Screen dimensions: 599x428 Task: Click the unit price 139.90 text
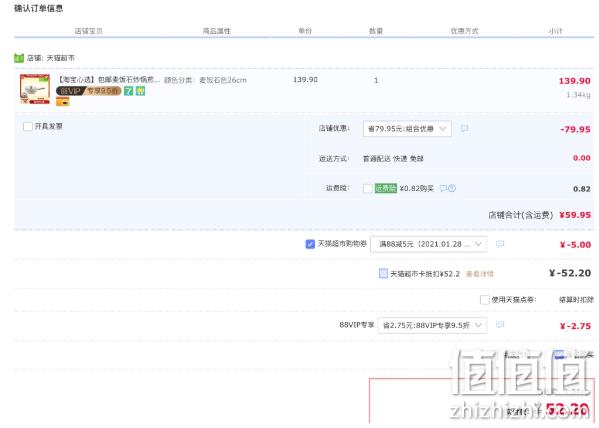(x=305, y=80)
